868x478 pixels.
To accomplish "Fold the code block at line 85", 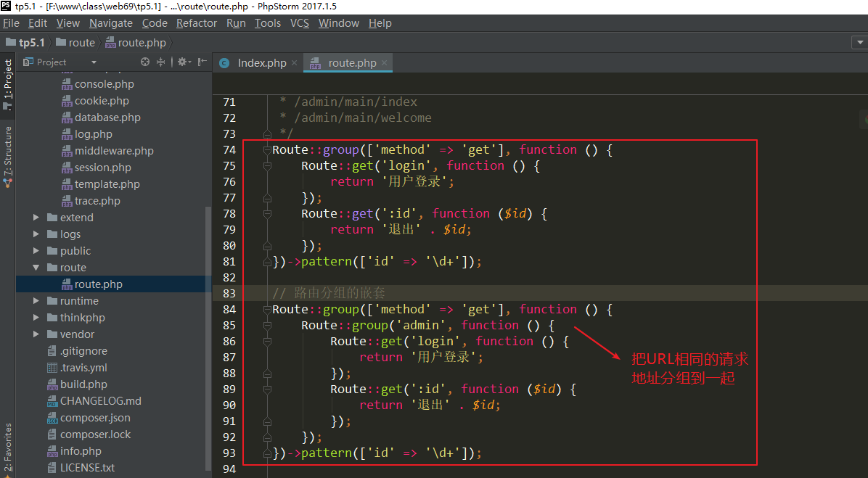I will (267, 325).
